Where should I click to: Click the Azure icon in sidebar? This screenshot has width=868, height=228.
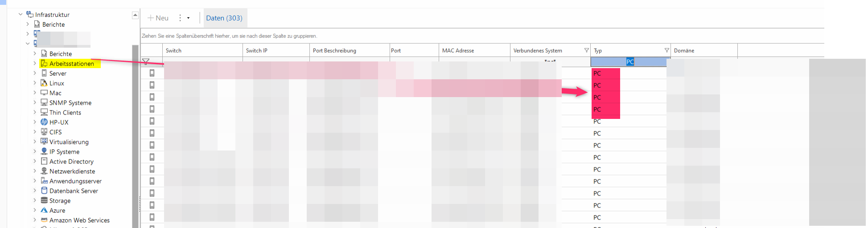click(x=44, y=211)
